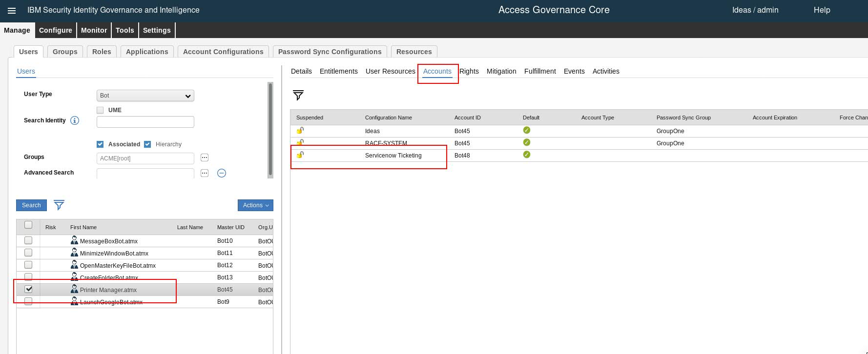Check the MessageBoxBot.atmx row checkbox
The height and width of the screenshot is (354, 868).
click(28, 240)
